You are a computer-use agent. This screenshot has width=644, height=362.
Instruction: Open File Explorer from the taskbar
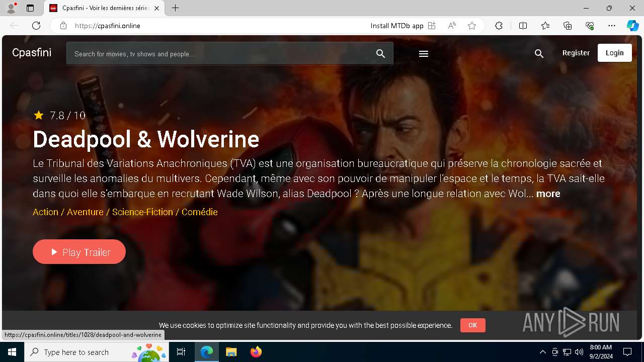pyautogui.click(x=231, y=352)
